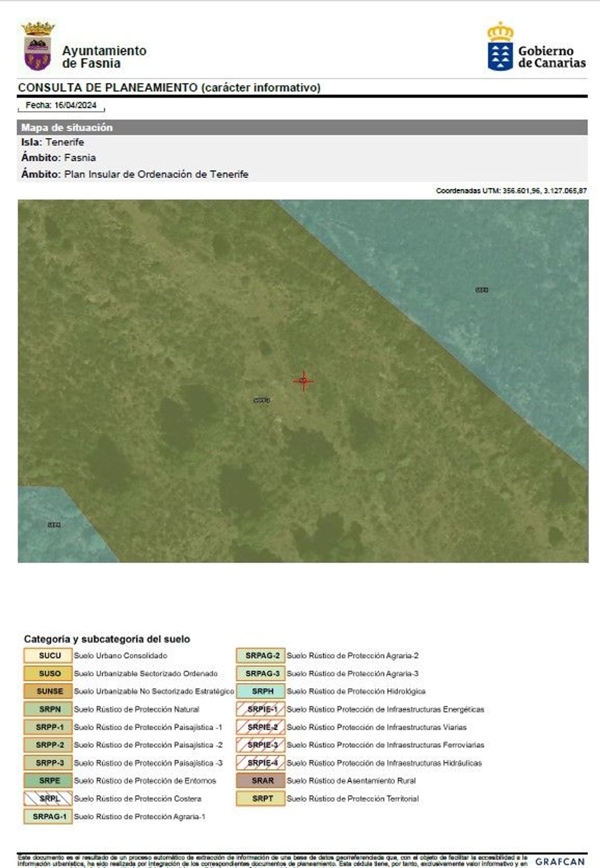
Task: Select the SRPE legend swatch
Action: coord(48,780)
